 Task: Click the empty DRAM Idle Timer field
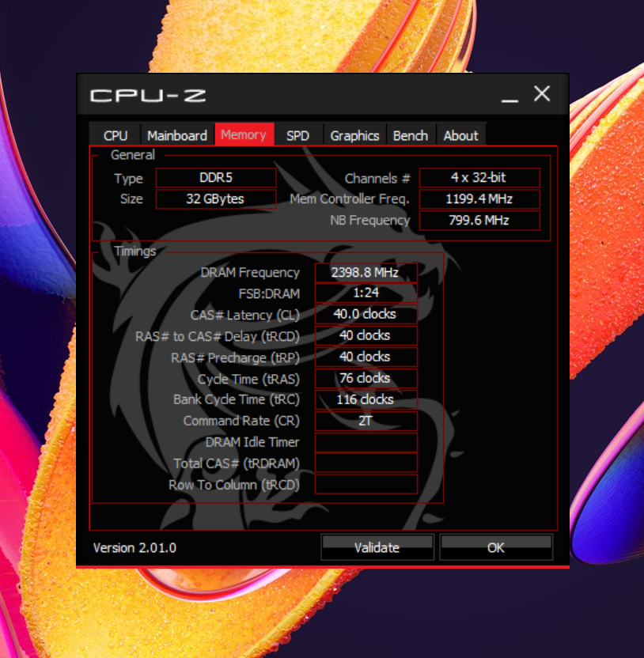click(366, 442)
